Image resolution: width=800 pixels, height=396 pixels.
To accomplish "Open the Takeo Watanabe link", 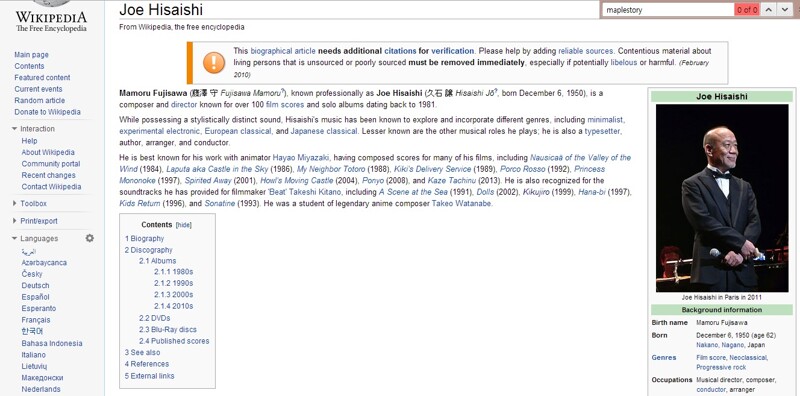I will (x=461, y=203).
